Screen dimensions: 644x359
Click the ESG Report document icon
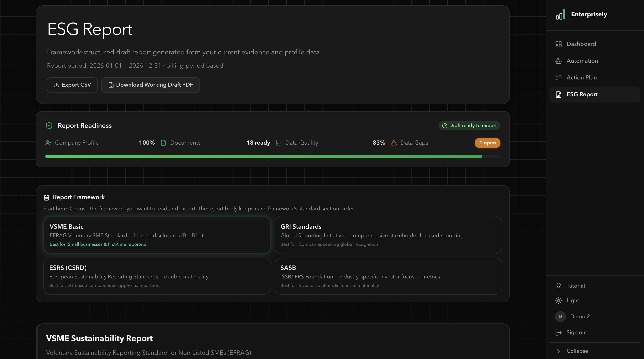(x=558, y=94)
